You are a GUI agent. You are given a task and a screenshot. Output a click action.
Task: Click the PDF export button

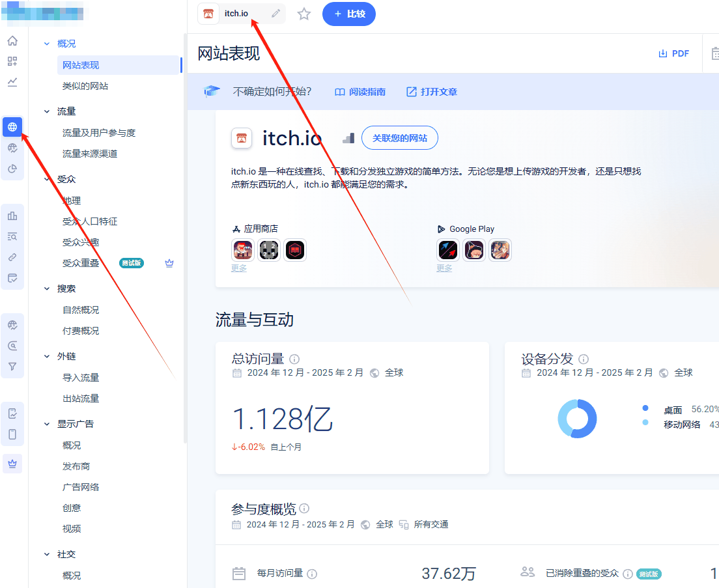tap(673, 53)
